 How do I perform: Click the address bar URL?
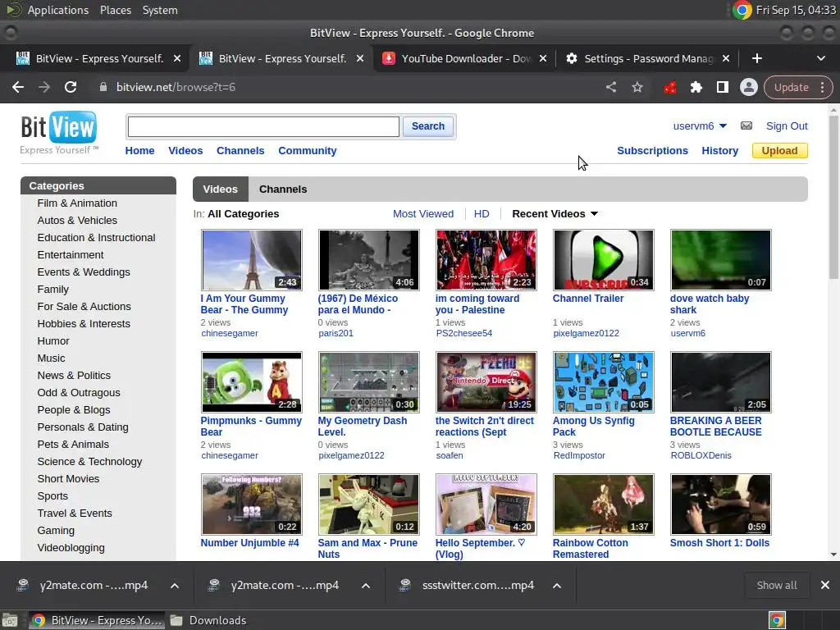(176, 87)
